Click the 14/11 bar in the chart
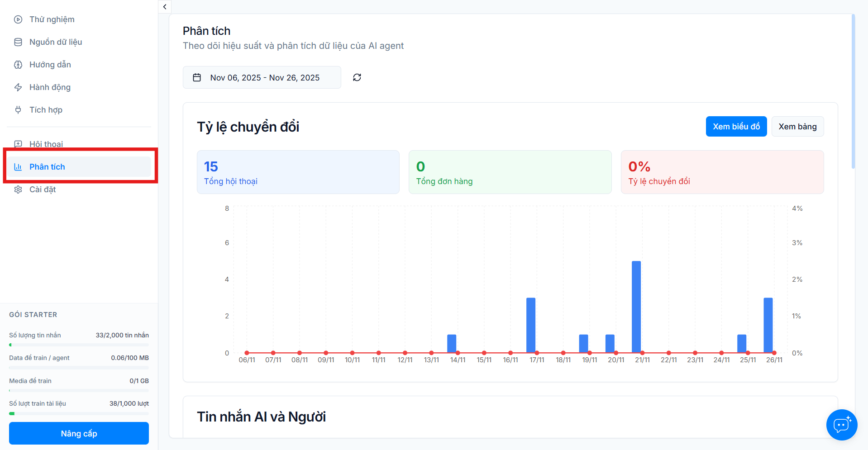 click(452, 344)
